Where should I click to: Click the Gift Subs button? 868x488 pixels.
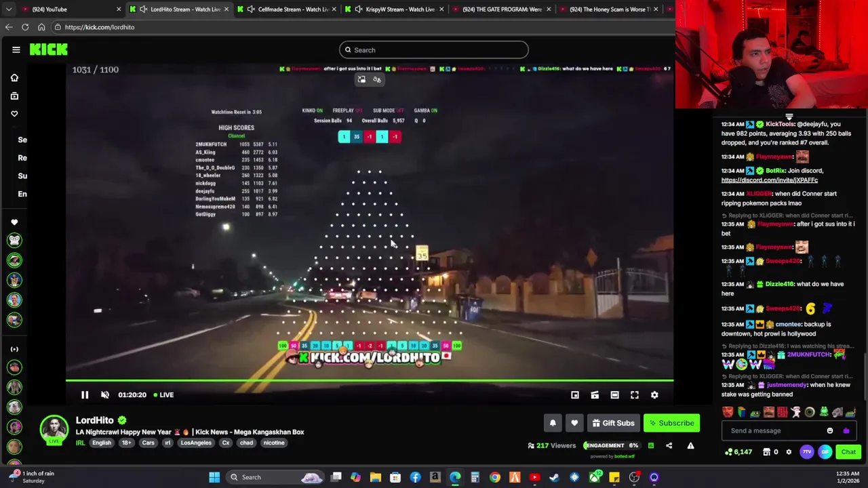[613, 423]
